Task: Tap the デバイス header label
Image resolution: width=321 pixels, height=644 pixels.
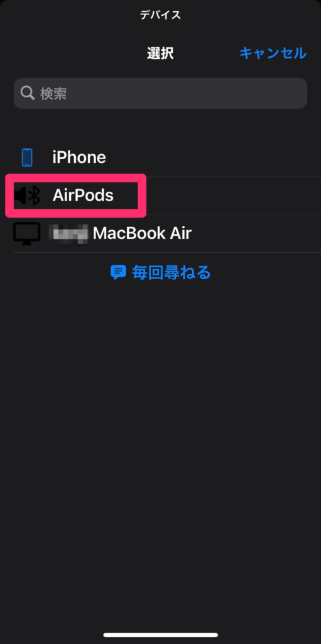Action: click(161, 15)
